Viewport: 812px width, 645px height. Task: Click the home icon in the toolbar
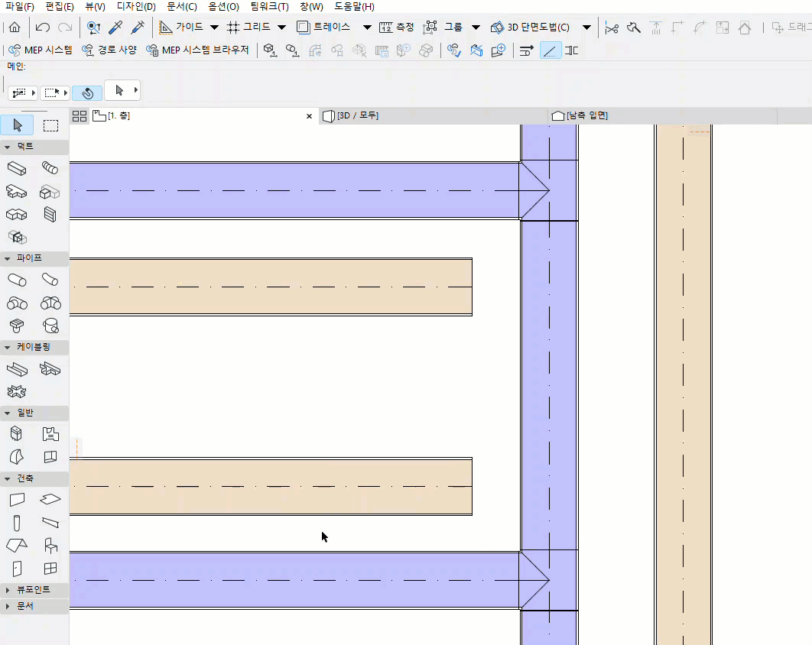coord(14,26)
